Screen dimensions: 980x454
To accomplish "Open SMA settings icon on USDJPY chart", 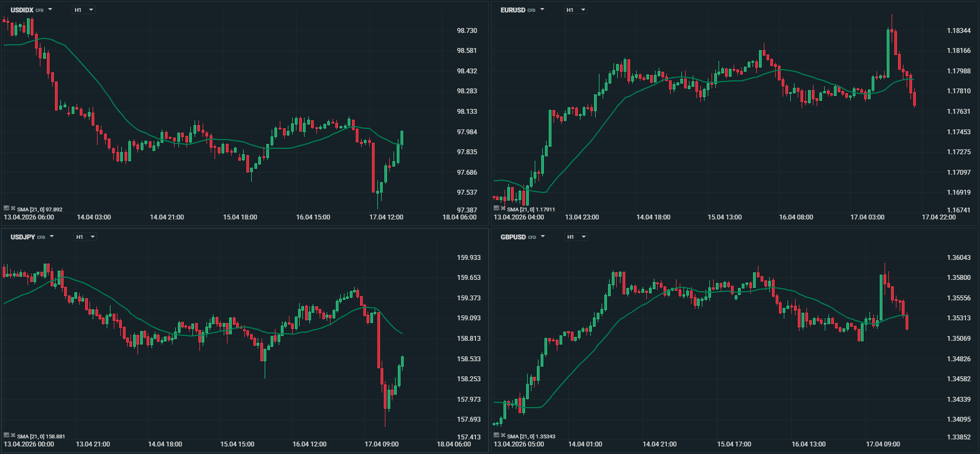I will 6,435.
